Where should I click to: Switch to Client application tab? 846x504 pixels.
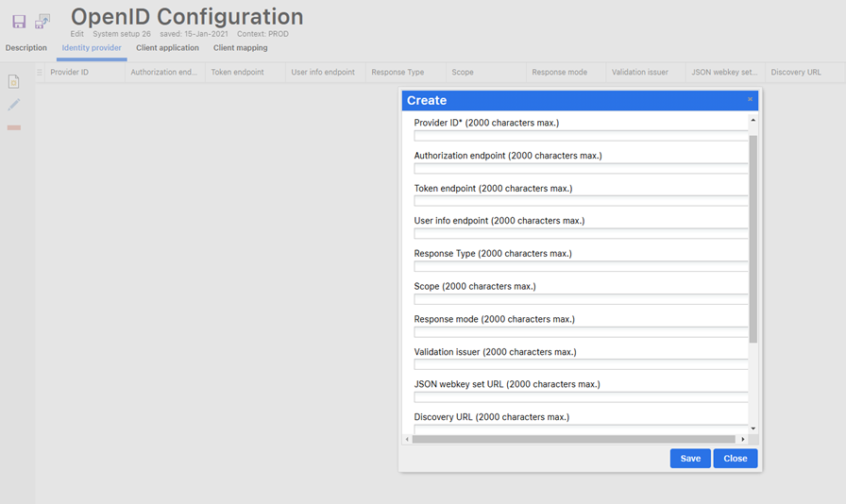167,48
